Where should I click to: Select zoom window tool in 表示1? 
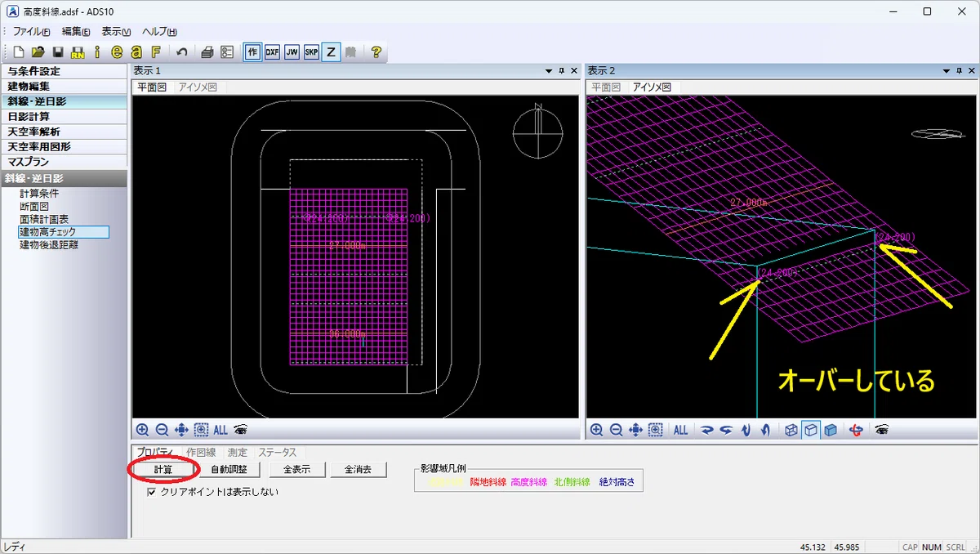click(x=201, y=430)
